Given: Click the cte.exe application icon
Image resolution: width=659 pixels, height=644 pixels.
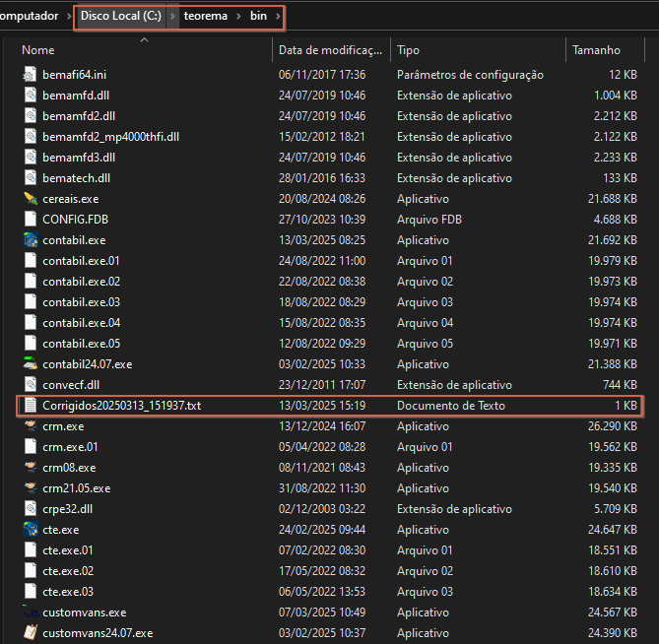Looking at the screenshot, I should [x=30, y=530].
